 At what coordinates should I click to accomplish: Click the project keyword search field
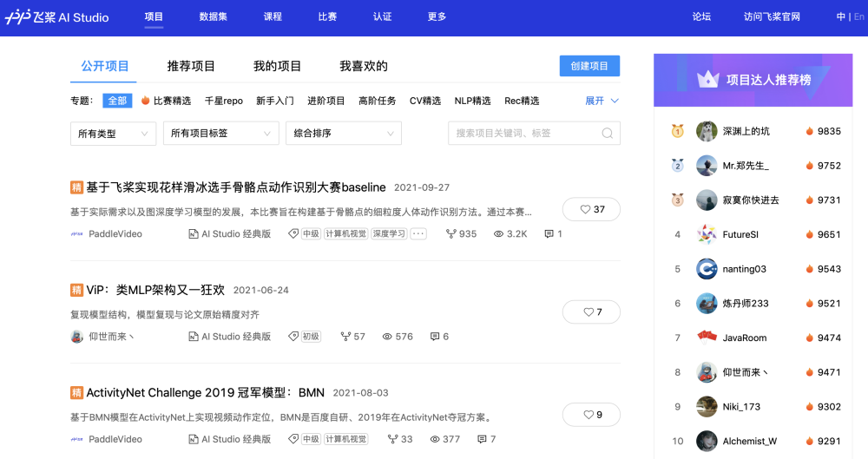pos(534,134)
